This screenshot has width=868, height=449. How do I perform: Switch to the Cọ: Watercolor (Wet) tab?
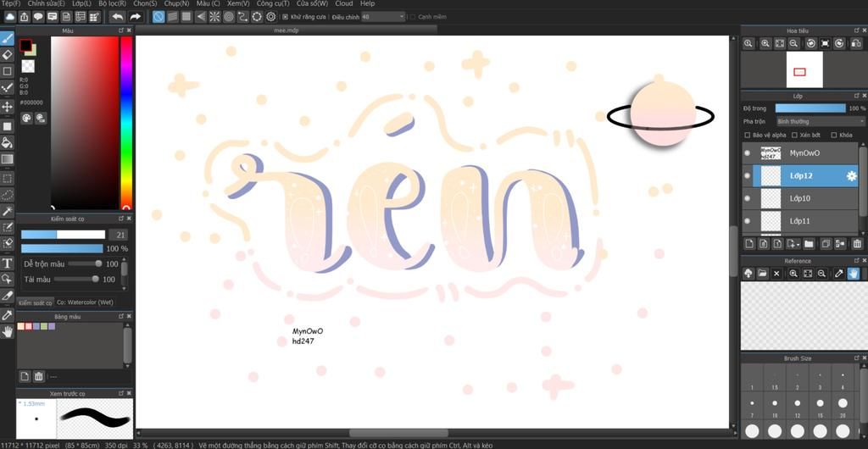[x=85, y=302]
